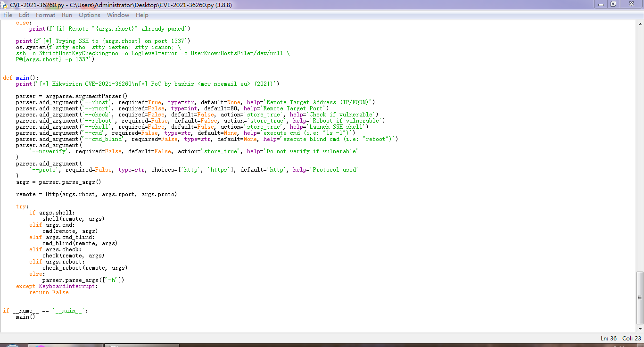Click the 'Col: 23' status bar entry
The width and height of the screenshot is (644, 347).
click(x=631, y=338)
